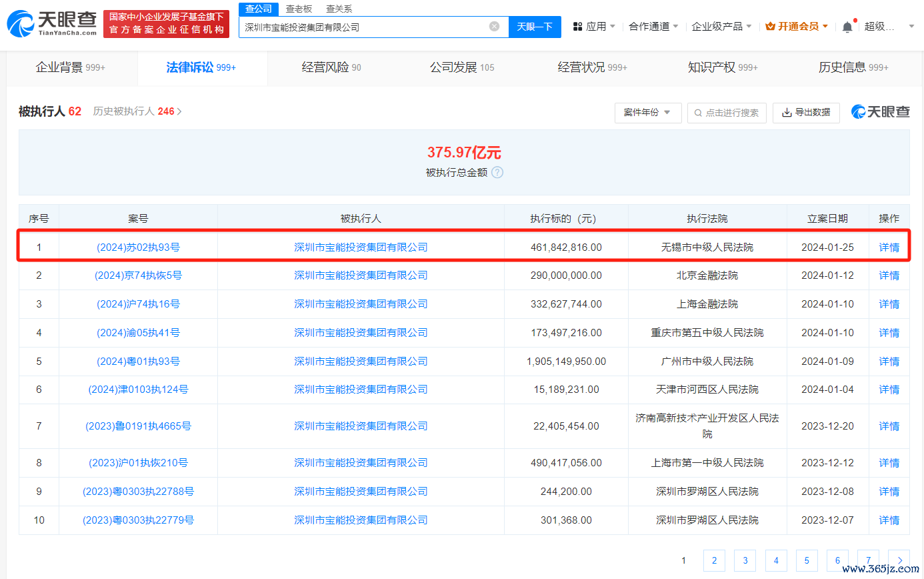Click the 立案日期 column header

[827, 219]
